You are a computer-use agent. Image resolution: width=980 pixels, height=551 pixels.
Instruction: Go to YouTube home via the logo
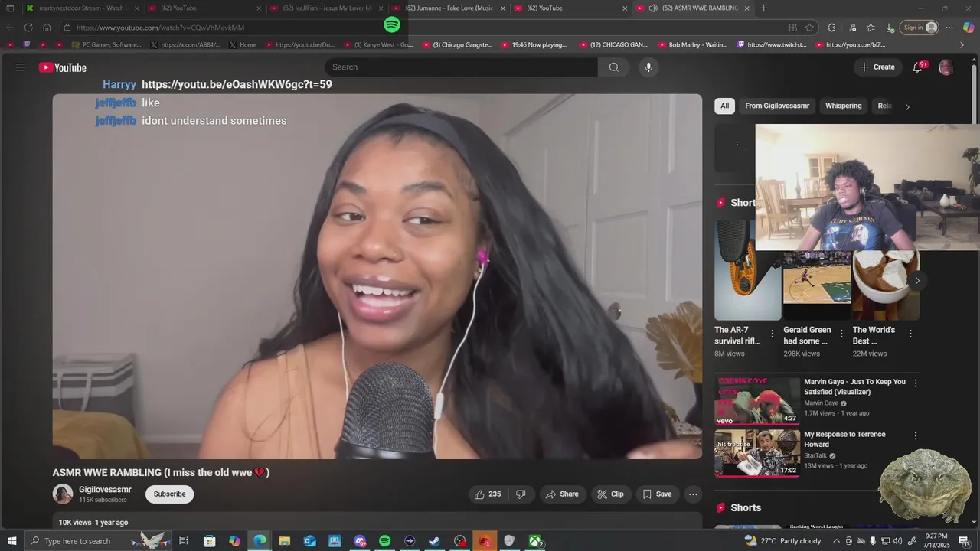(x=63, y=67)
